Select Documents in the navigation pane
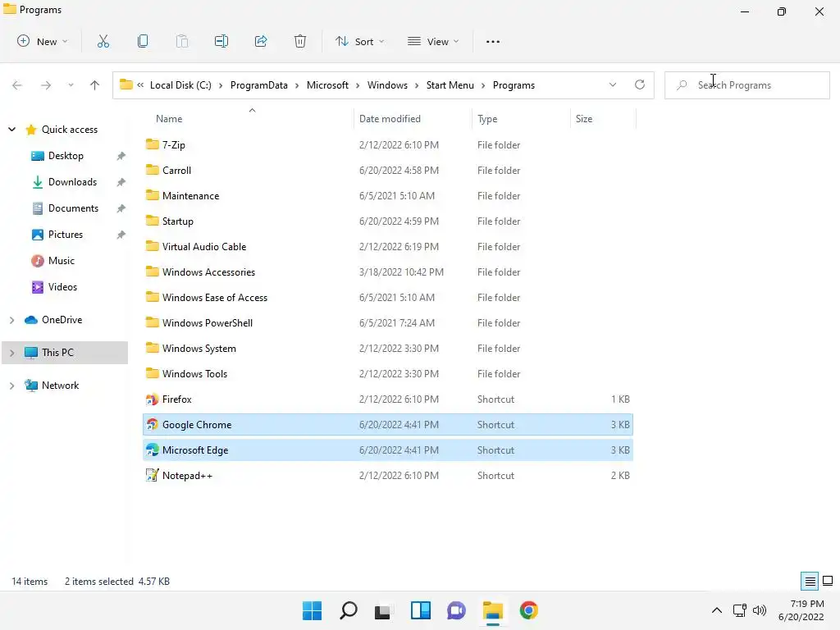The width and height of the screenshot is (840, 630). [73, 208]
